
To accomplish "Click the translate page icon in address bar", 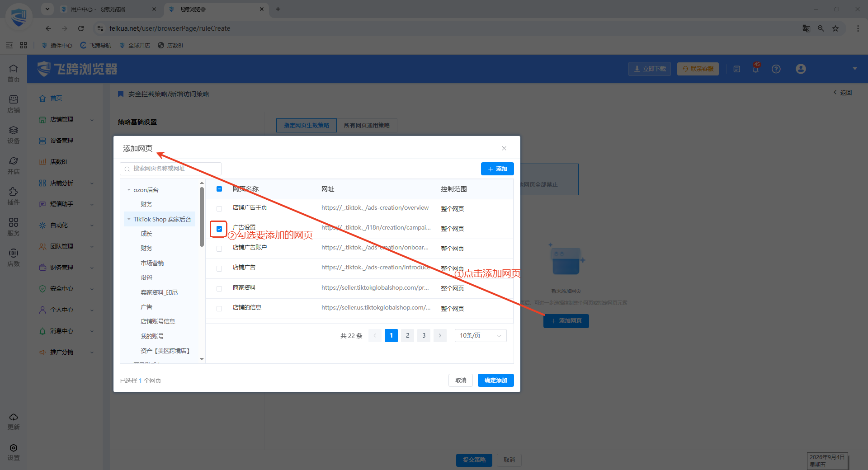I will tap(806, 28).
